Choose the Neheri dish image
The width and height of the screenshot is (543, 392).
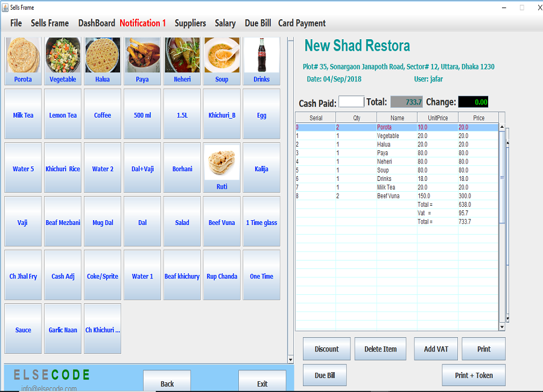tap(182, 55)
